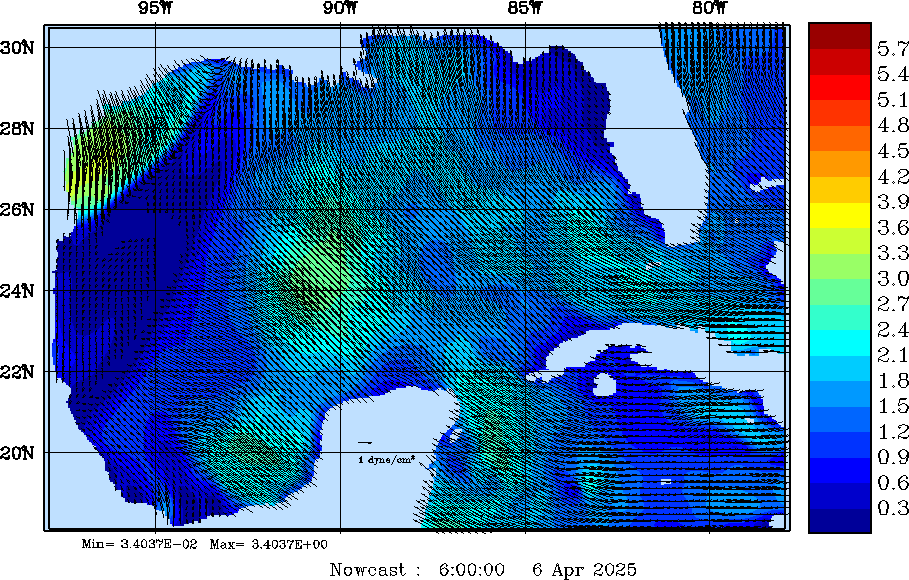Click the 80W longitude label
The height and width of the screenshot is (580, 909).
click(x=710, y=8)
